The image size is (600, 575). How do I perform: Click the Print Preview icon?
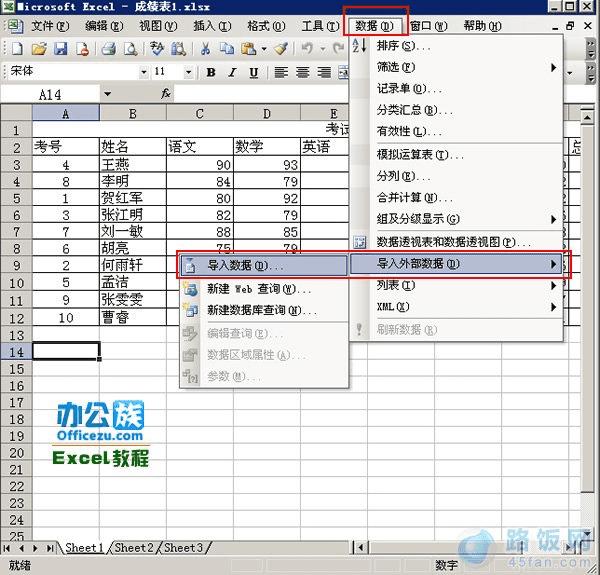pyautogui.click(x=130, y=49)
